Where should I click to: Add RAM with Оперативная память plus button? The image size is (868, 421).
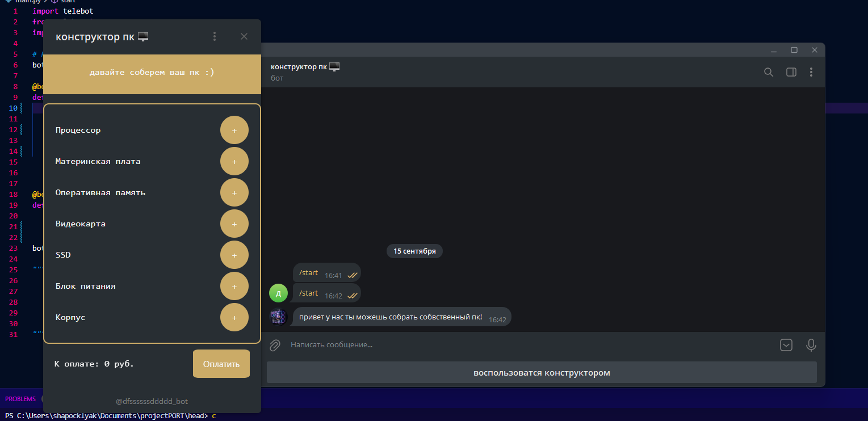tap(234, 192)
